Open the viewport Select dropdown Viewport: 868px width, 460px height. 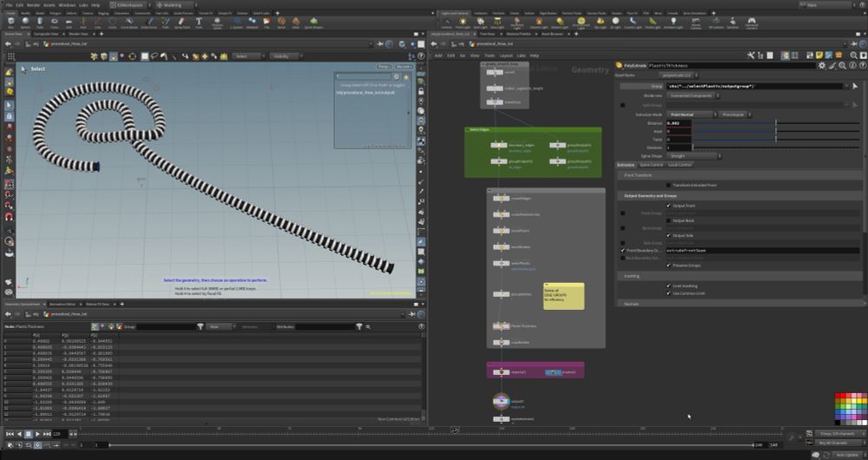pyautogui.click(x=248, y=56)
